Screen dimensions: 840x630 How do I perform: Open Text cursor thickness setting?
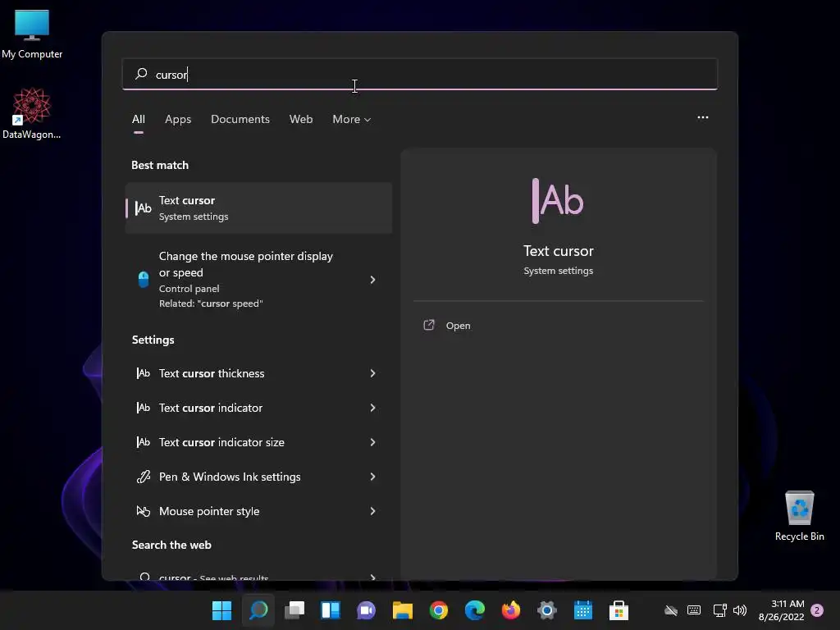(x=258, y=373)
